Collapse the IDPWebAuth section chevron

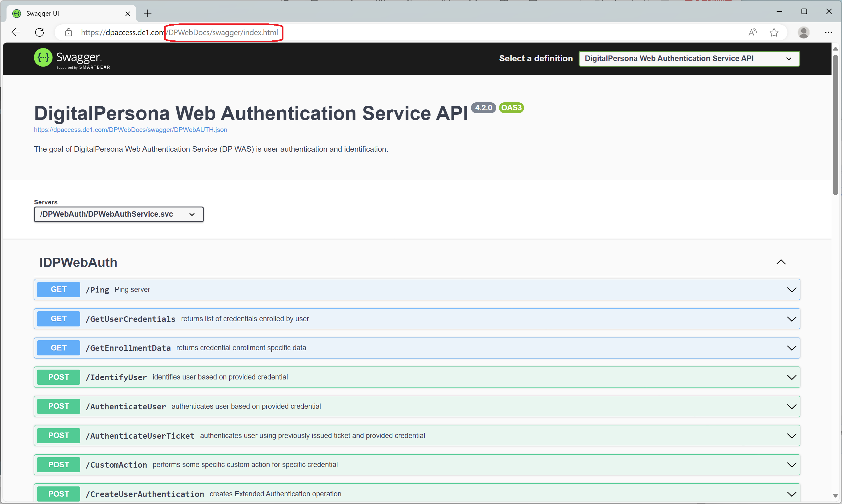[x=781, y=262]
